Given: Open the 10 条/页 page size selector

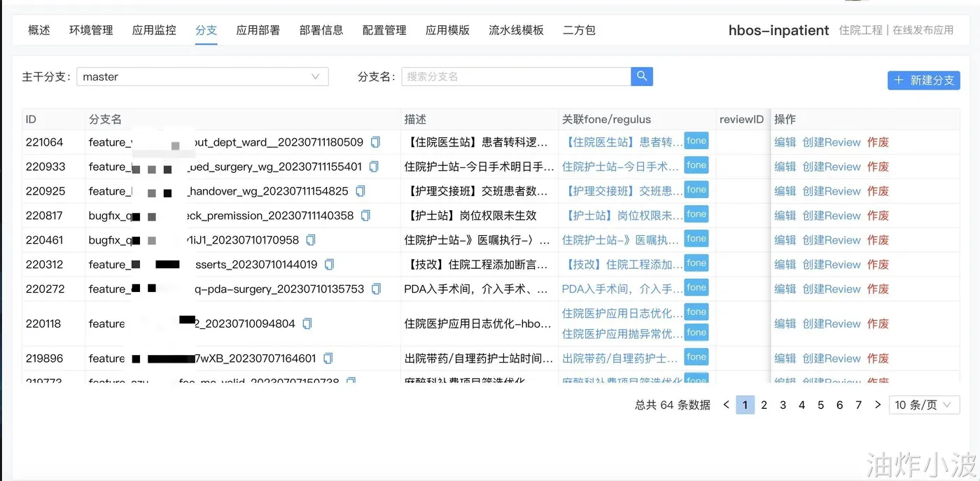Looking at the screenshot, I should click(924, 405).
